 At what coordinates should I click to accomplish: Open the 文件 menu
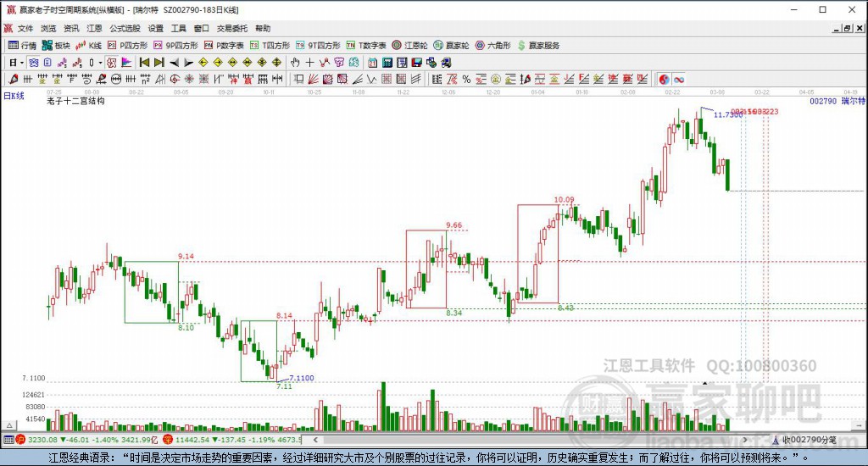25,28
